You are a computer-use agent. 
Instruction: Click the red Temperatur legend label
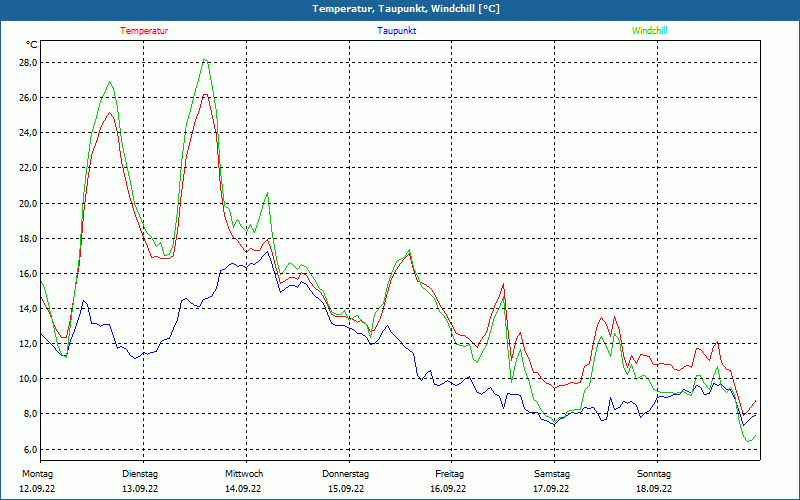(x=144, y=31)
